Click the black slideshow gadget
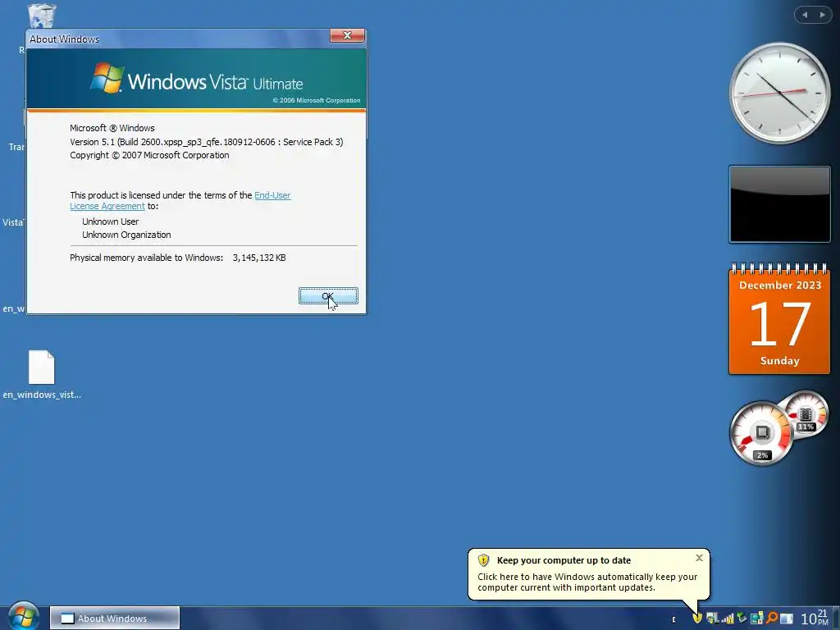 (x=779, y=204)
